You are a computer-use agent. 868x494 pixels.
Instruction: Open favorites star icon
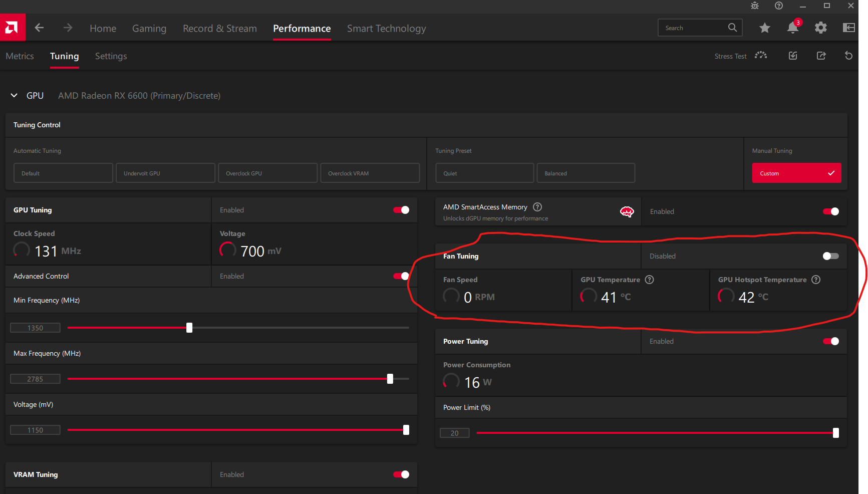click(764, 28)
